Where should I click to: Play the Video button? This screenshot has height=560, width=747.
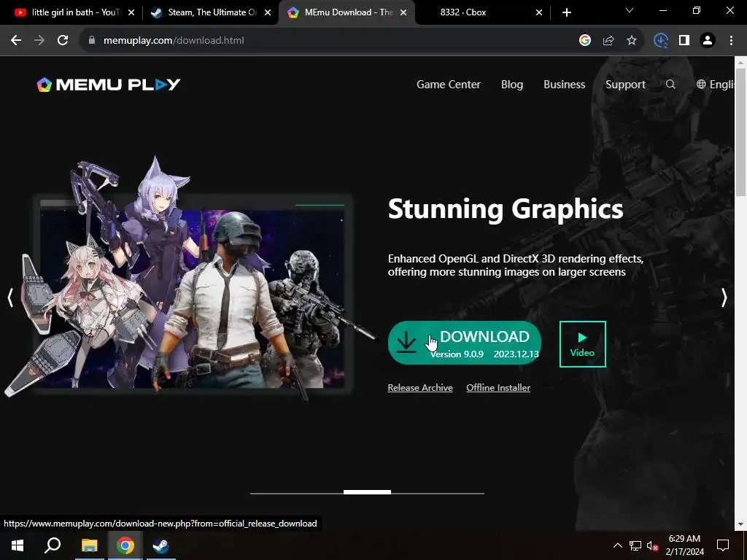583,344
